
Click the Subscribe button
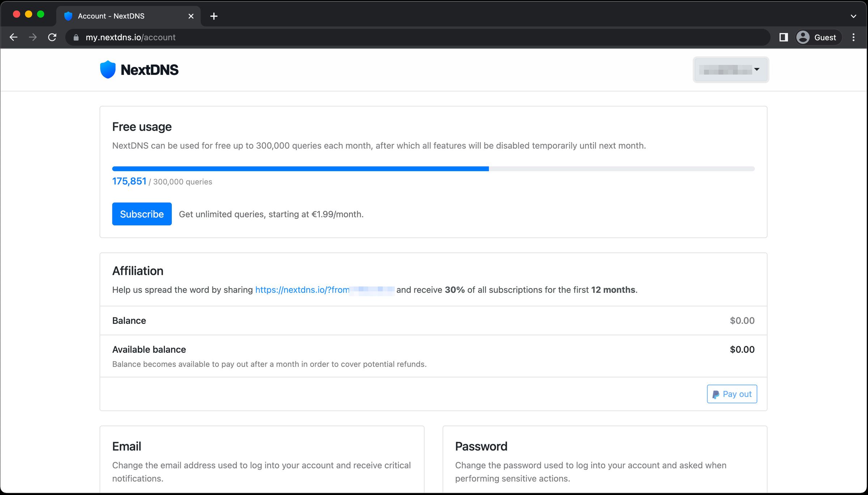coord(142,214)
